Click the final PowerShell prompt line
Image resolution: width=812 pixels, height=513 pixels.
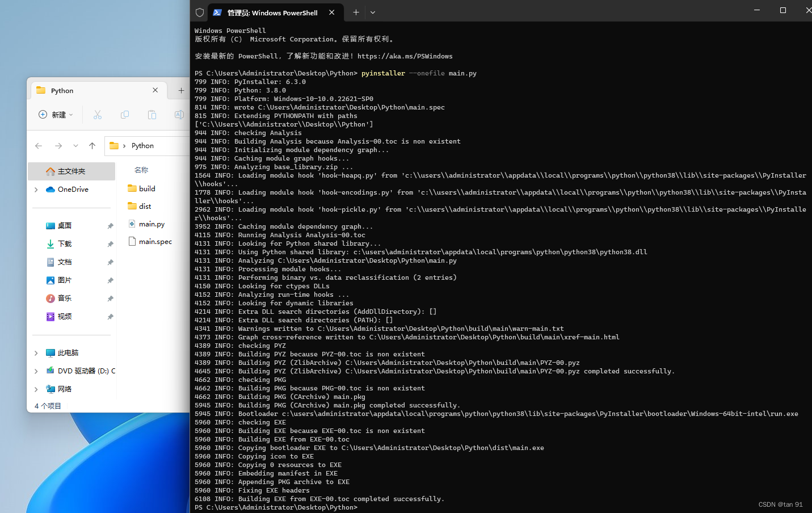click(276, 507)
